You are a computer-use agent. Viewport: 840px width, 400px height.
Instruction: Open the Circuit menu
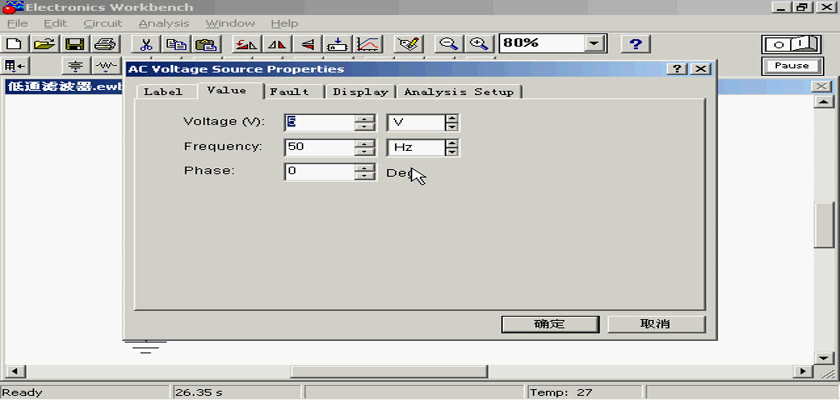tap(103, 24)
